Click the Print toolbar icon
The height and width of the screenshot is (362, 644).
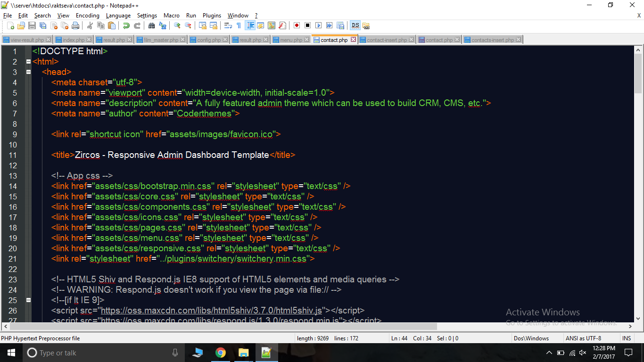pyautogui.click(x=75, y=25)
